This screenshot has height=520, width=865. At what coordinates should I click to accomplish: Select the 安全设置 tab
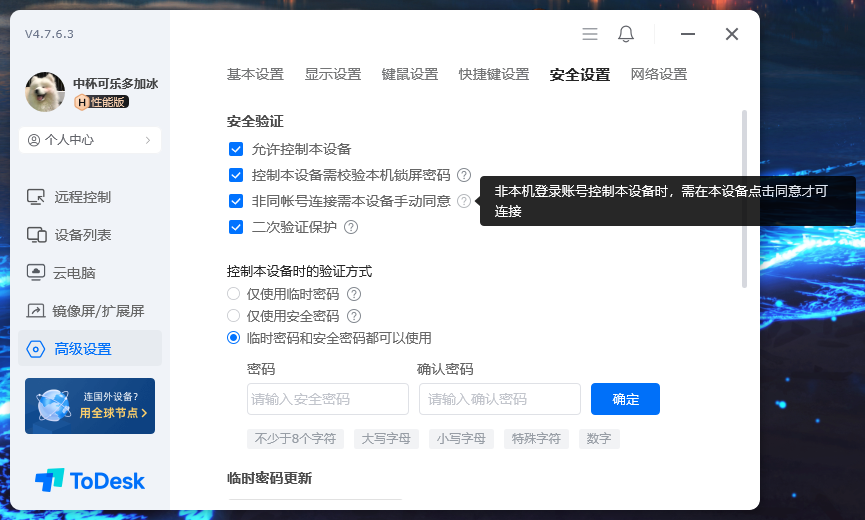click(x=580, y=74)
